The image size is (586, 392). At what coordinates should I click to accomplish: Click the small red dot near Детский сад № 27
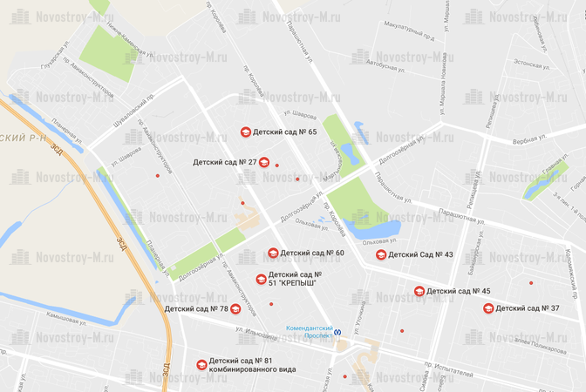coord(277,166)
